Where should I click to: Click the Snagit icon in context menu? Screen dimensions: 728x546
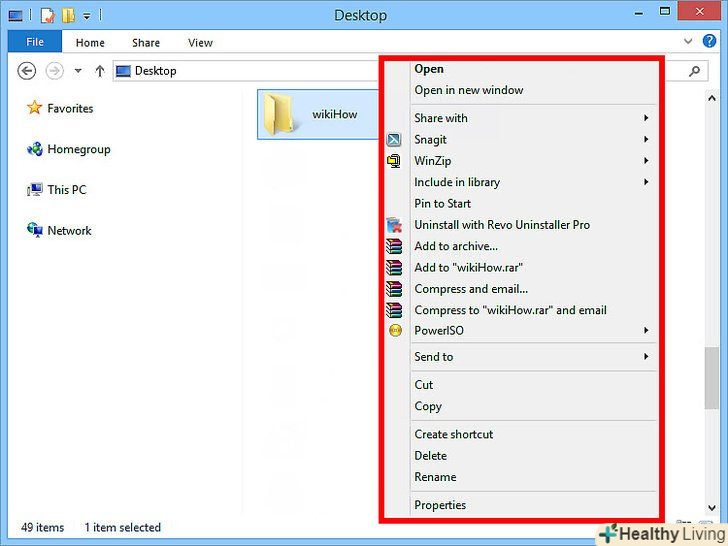click(394, 139)
